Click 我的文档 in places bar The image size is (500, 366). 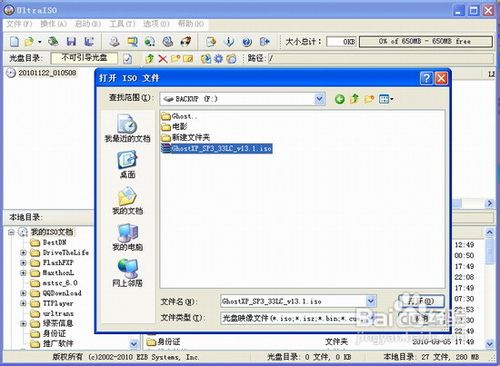127,201
